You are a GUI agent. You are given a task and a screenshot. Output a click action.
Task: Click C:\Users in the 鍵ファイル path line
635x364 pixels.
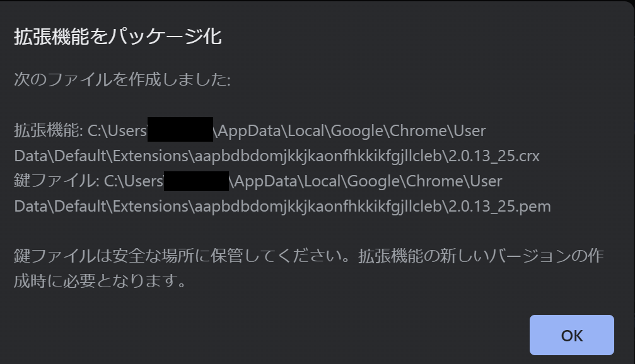[x=134, y=181]
